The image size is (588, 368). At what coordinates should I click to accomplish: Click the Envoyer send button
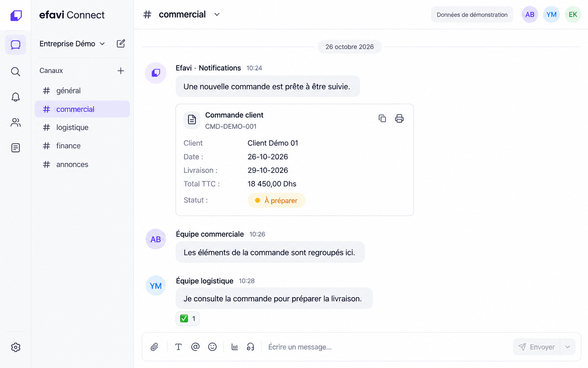click(536, 347)
